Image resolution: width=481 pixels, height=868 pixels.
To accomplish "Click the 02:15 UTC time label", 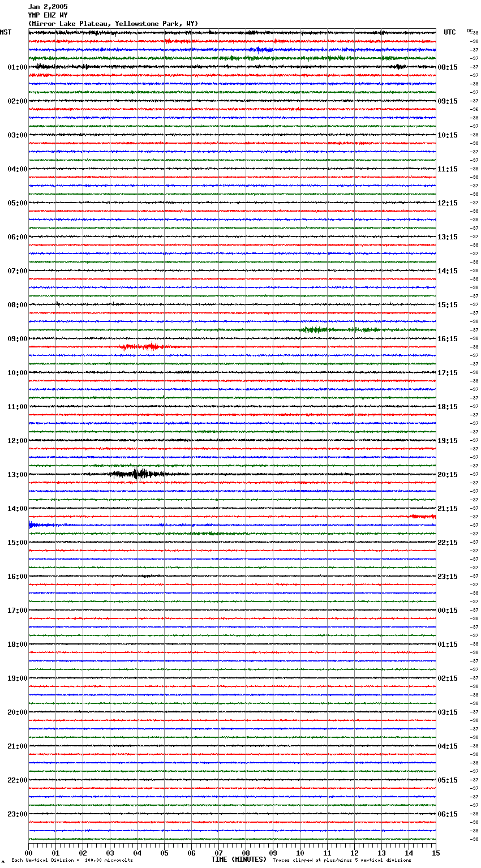I will point(448,678).
